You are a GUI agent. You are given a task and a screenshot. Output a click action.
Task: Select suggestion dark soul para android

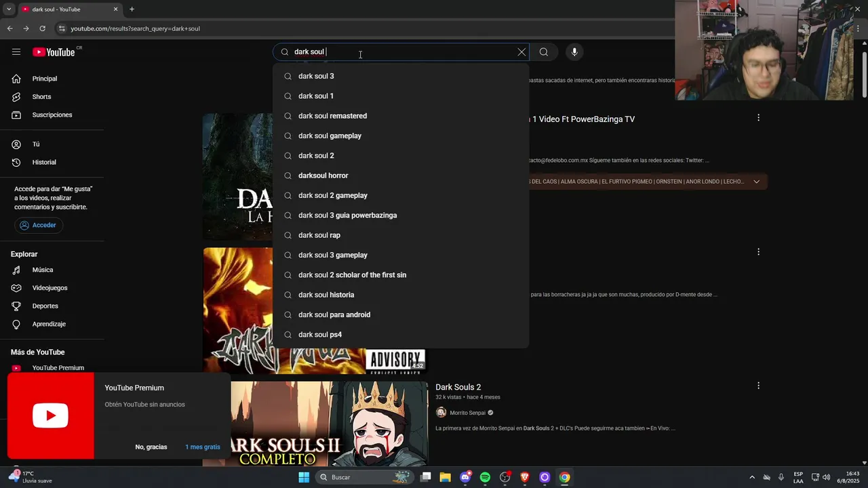click(401, 314)
